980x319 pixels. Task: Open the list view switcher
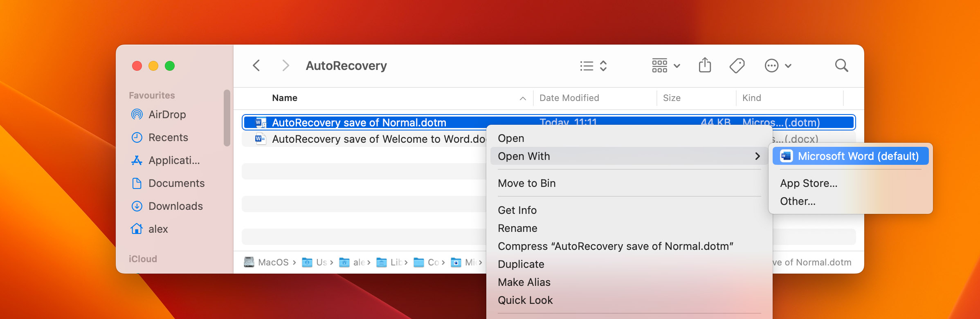pos(593,66)
